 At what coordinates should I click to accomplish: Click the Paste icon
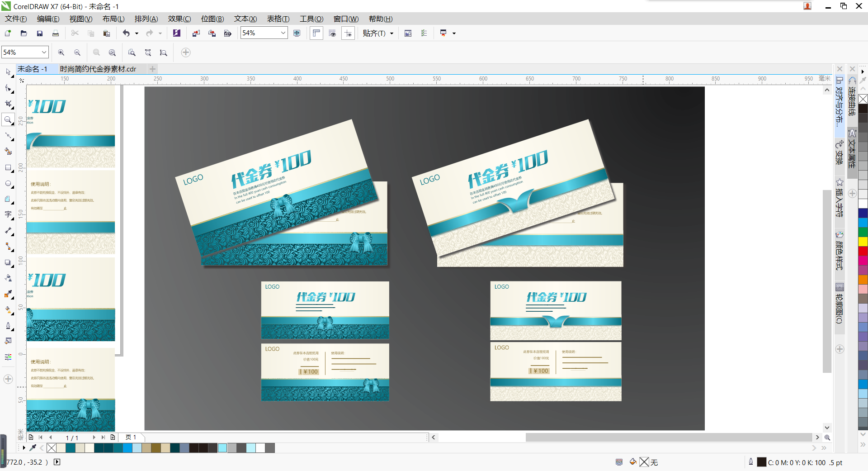click(107, 33)
